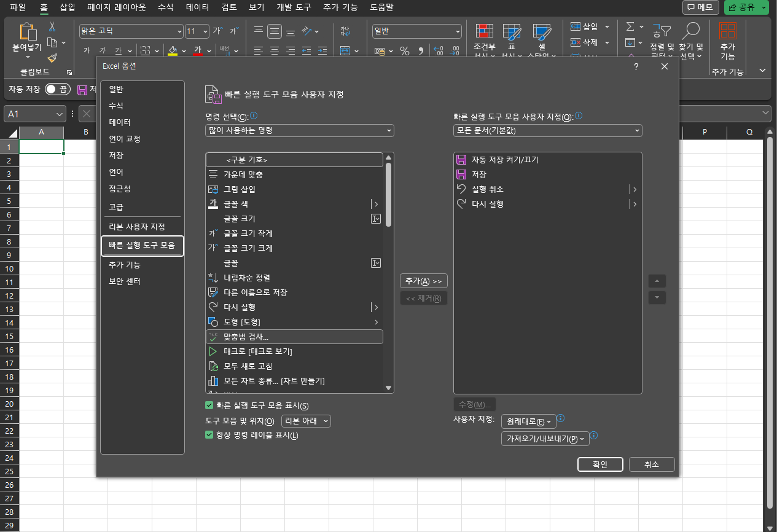
Task: Click the format painter brush icon
Action: tap(52, 58)
